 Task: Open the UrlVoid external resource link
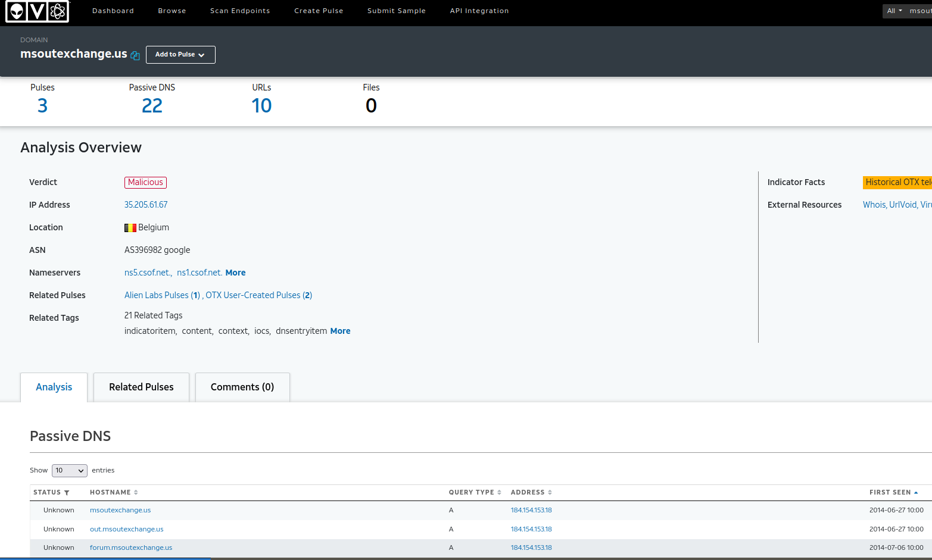tap(903, 205)
